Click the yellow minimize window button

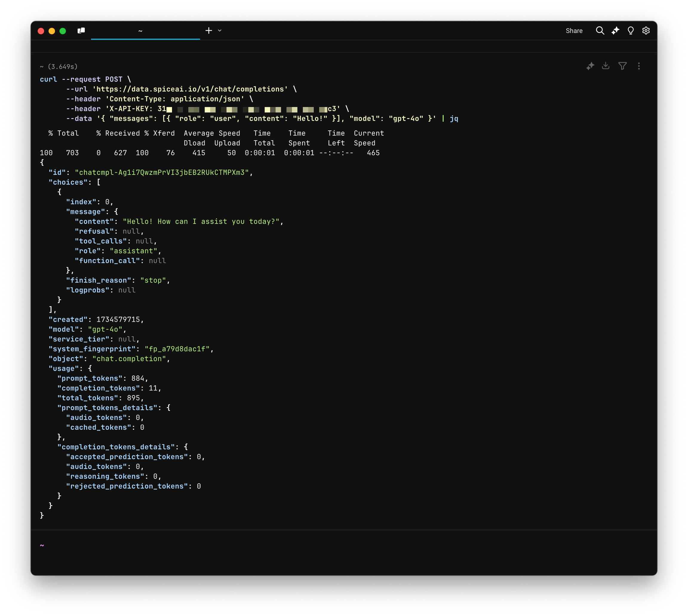(x=52, y=31)
